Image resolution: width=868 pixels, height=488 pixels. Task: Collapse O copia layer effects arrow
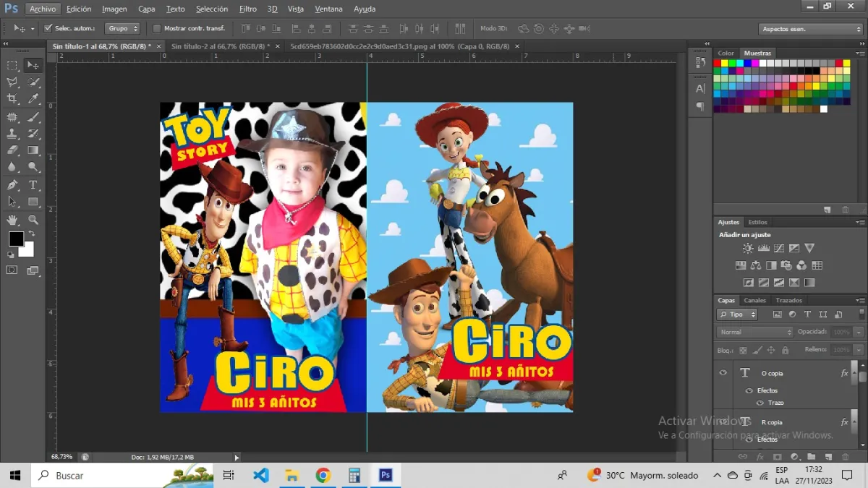click(x=854, y=373)
